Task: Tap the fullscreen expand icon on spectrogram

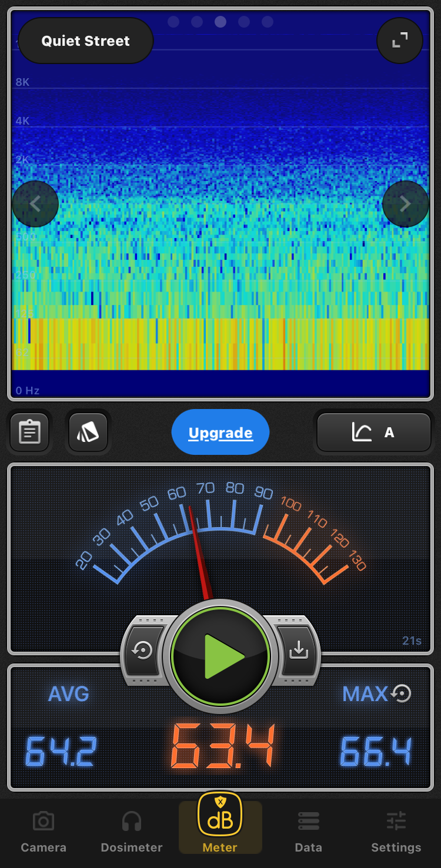Action: click(x=400, y=41)
